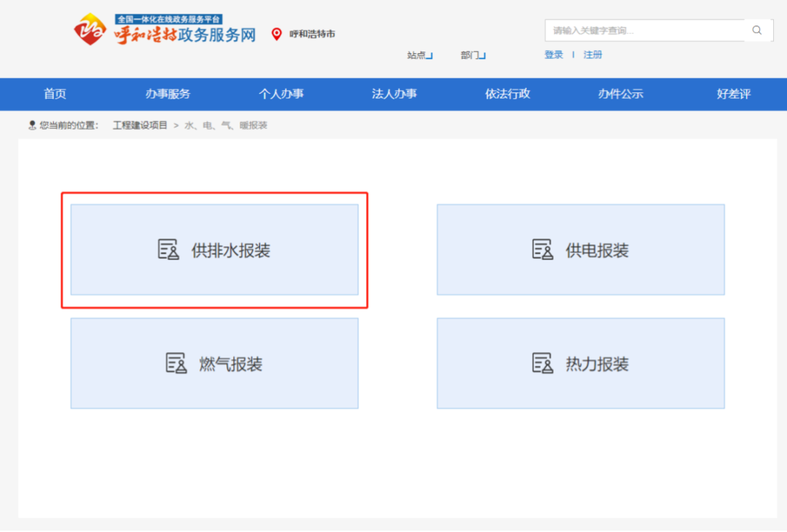Click the form icon beside 燃气报装

pyautogui.click(x=176, y=363)
